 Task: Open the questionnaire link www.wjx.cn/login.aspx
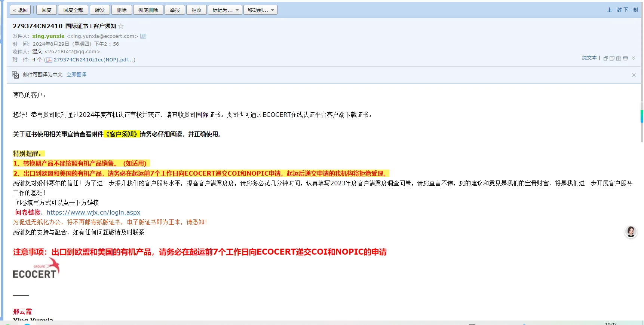93,213
